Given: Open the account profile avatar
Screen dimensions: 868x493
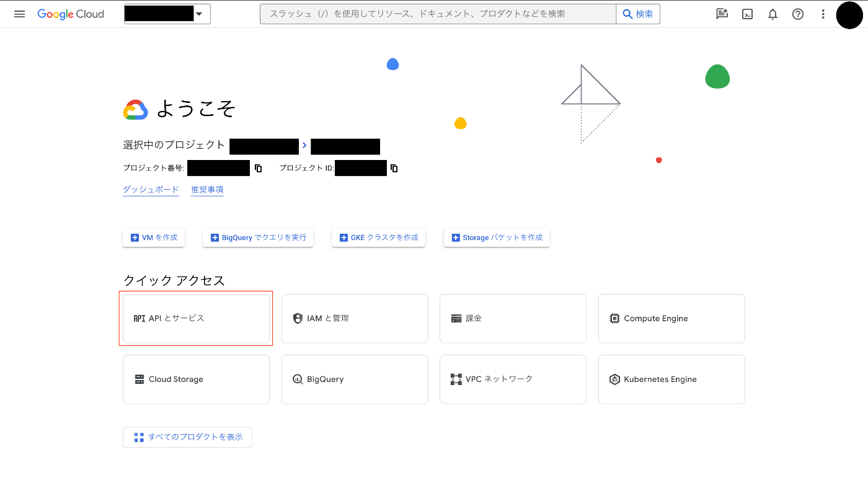Looking at the screenshot, I should point(849,15).
